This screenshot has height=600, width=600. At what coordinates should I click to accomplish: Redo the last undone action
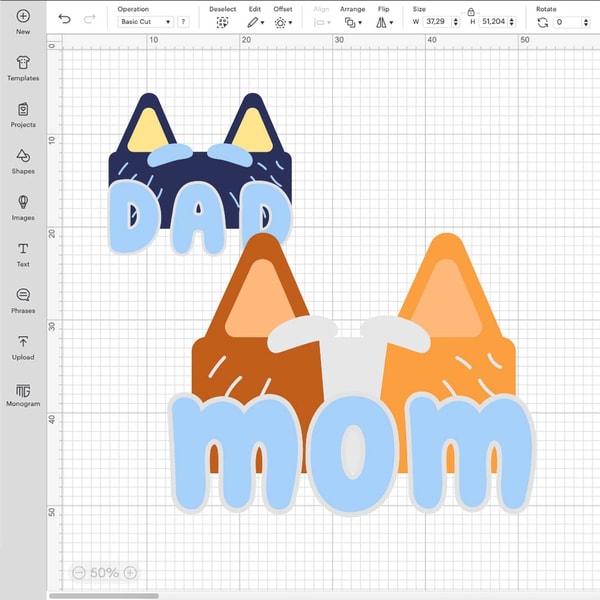(90, 19)
